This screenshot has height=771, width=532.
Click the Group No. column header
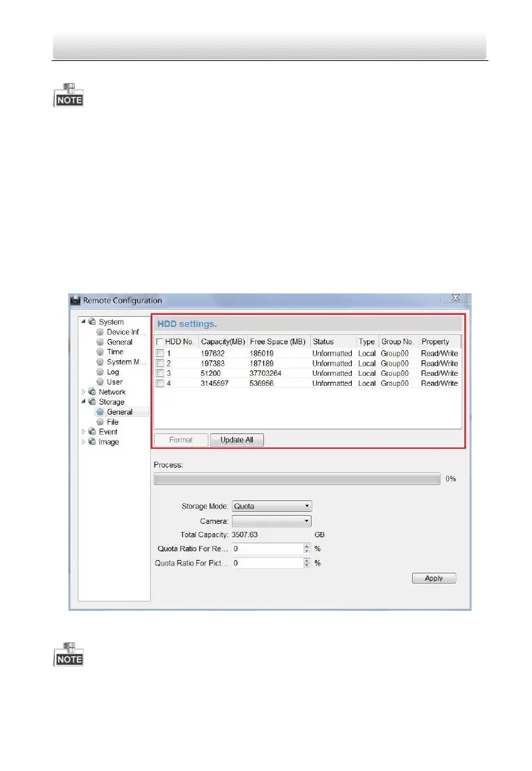coord(397,342)
